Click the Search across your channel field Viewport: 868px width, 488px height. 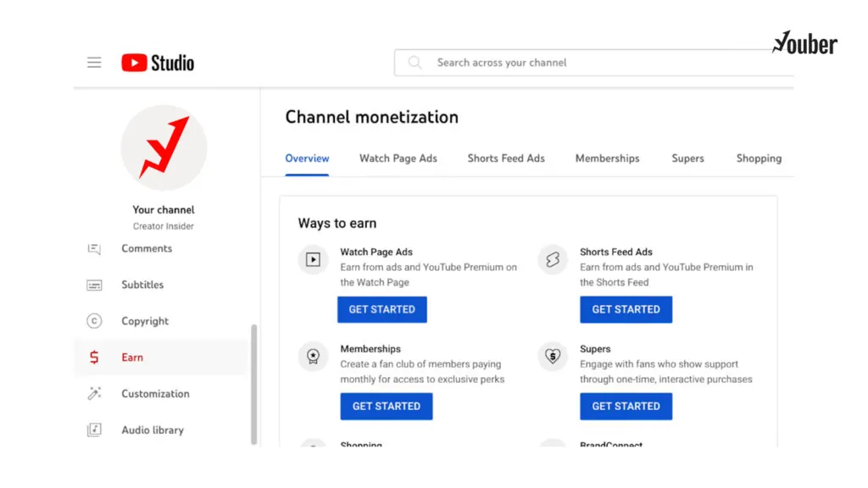(594, 63)
